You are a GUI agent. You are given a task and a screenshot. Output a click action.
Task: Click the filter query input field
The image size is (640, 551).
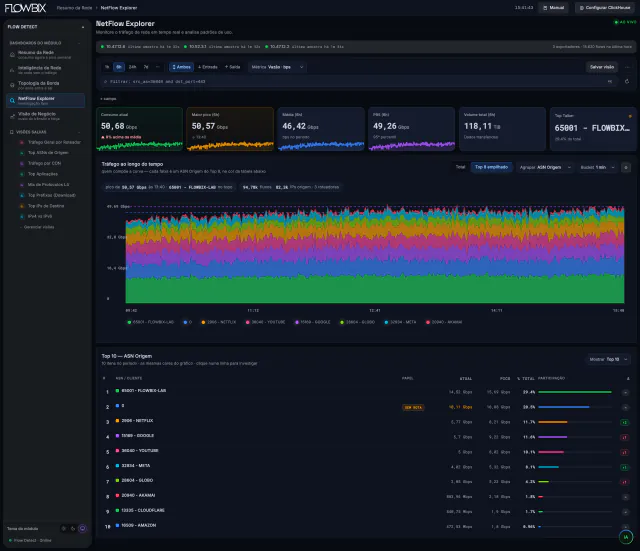pos(358,81)
